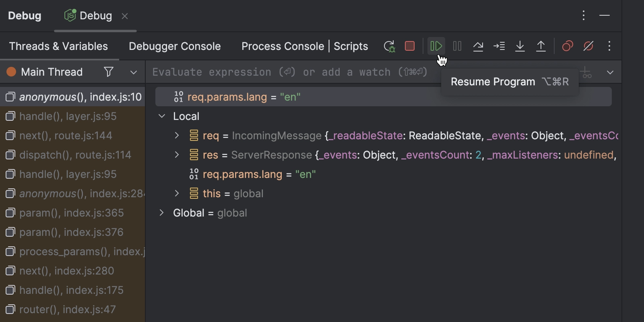Collapse the Local variables group
Image resolution: width=644 pixels, height=322 pixels.
click(162, 116)
